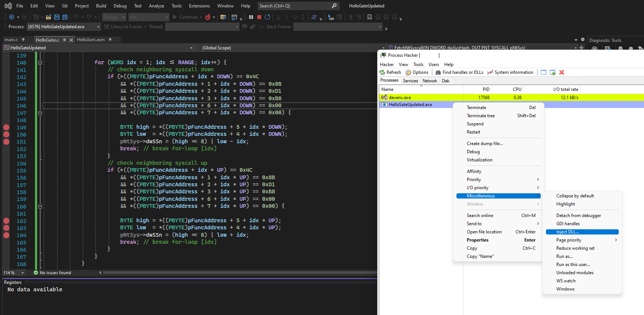
Task: Open the HellsGateUpdated project scope dropdown
Action: [99, 47]
